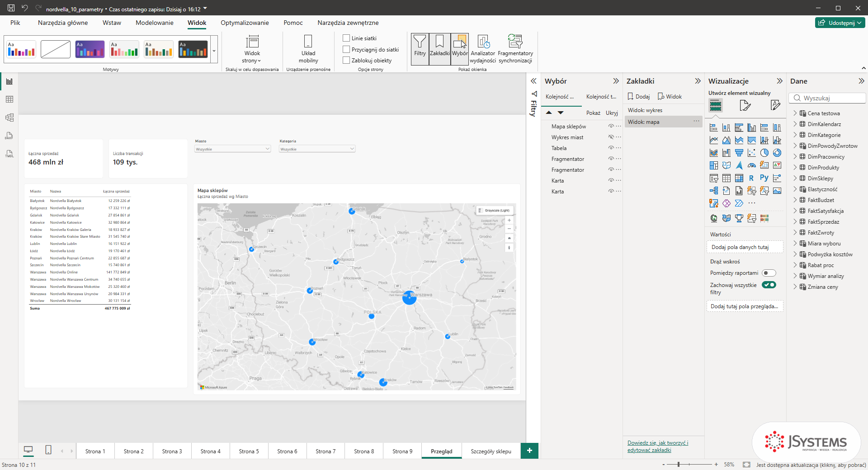Open DAX query view in the sidebar

(x=9, y=136)
